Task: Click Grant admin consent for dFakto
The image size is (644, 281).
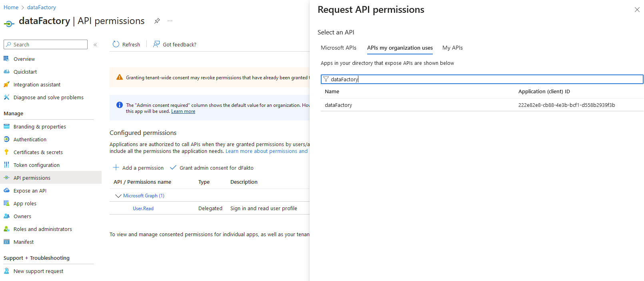Action: pyautogui.click(x=216, y=168)
